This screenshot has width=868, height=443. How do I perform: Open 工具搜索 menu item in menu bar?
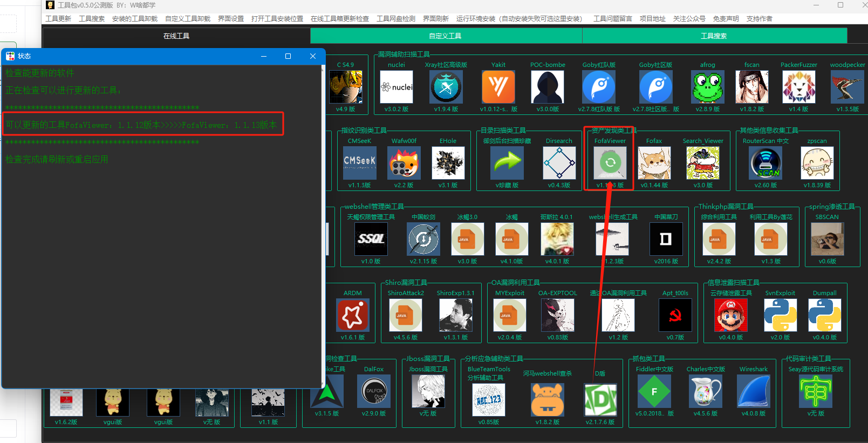[92, 19]
